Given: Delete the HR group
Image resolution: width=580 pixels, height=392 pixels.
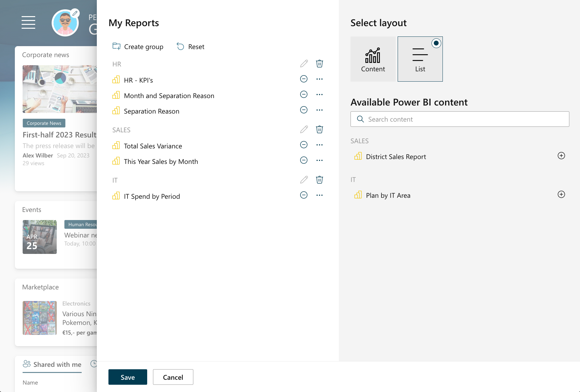Looking at the screenshot, I should [319, 64].
